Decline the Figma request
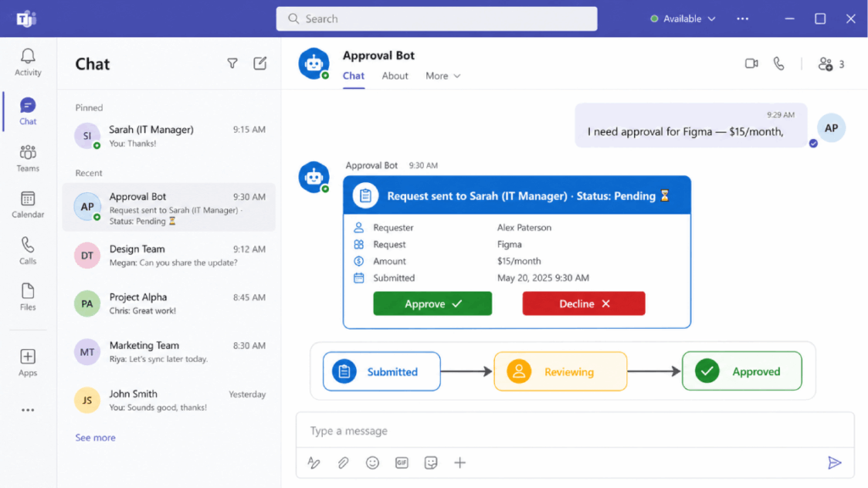 point(583,304)
